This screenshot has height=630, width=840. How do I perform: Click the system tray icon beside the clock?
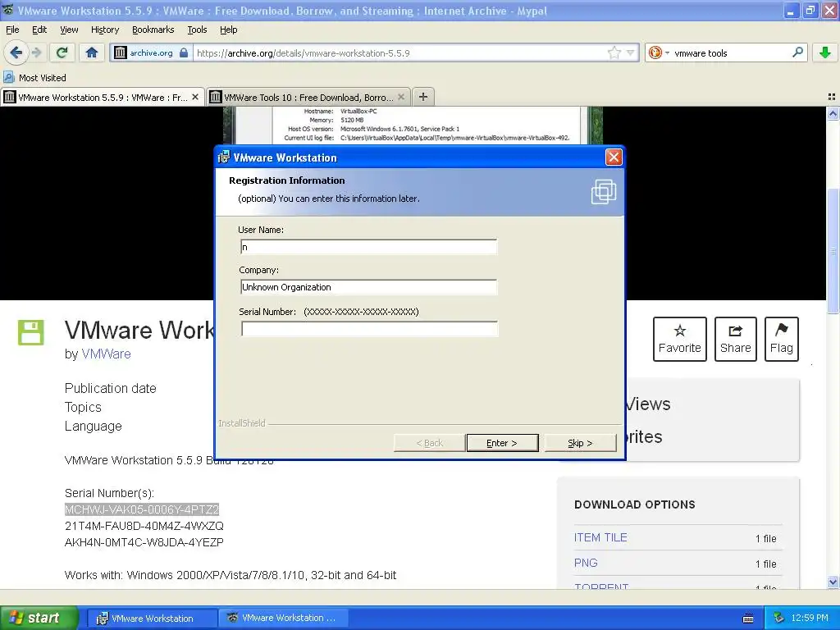coord(778,619)
